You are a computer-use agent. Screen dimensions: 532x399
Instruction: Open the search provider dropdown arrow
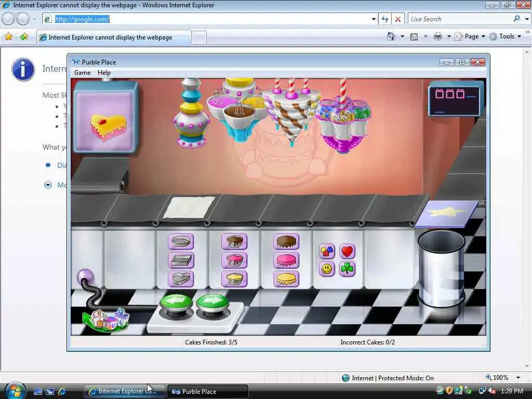pyautogui.click(x=527, y=19)
